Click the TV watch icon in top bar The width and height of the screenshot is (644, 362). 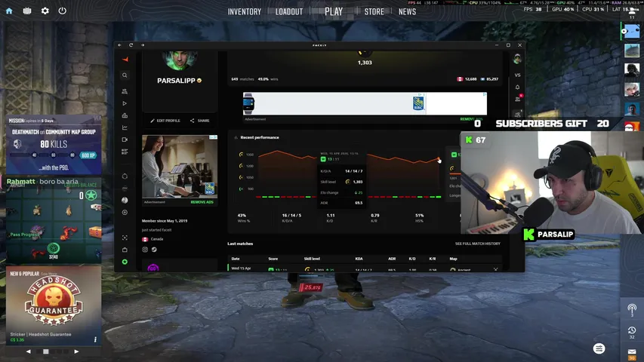coord(27,11)
